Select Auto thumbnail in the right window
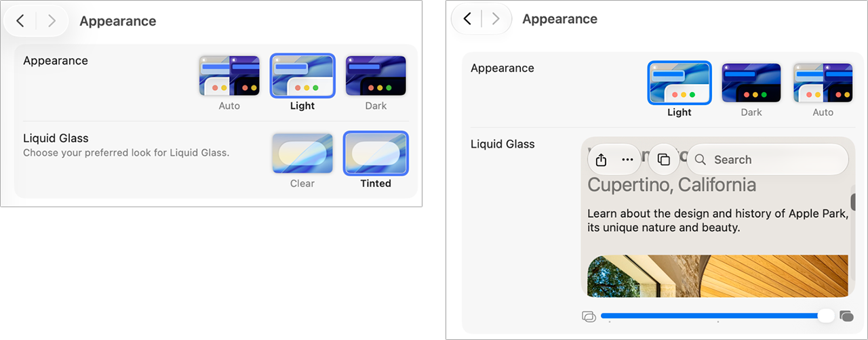The height and width of the screenshot is (340, 868). (823, 83)
